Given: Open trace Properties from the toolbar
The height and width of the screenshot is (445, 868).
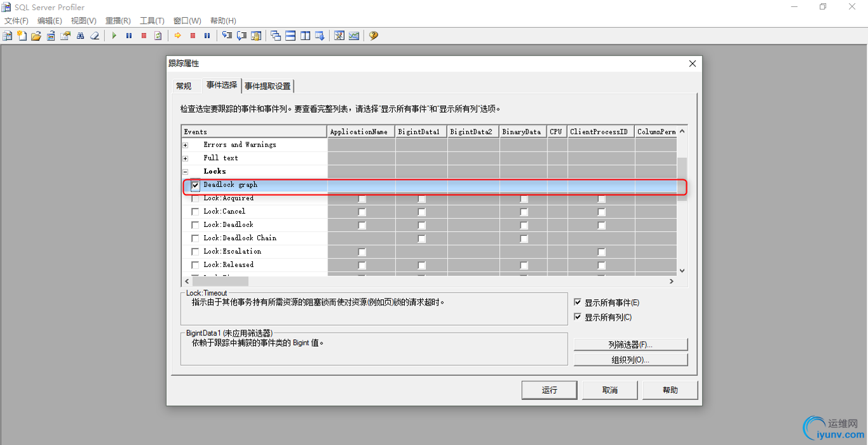Looking at the screenshot, I should click(x=65, y=35).
